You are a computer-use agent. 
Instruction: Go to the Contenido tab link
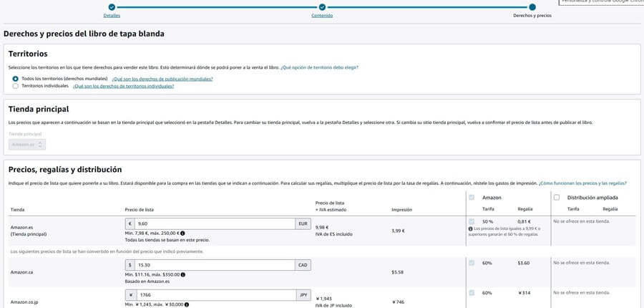point(322,16)
